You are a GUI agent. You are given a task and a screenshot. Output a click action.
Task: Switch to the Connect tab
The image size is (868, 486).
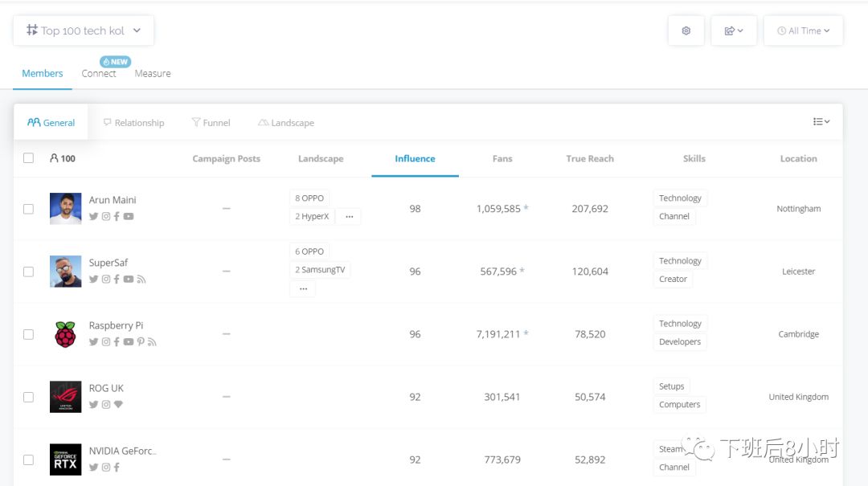pos(99,73)
